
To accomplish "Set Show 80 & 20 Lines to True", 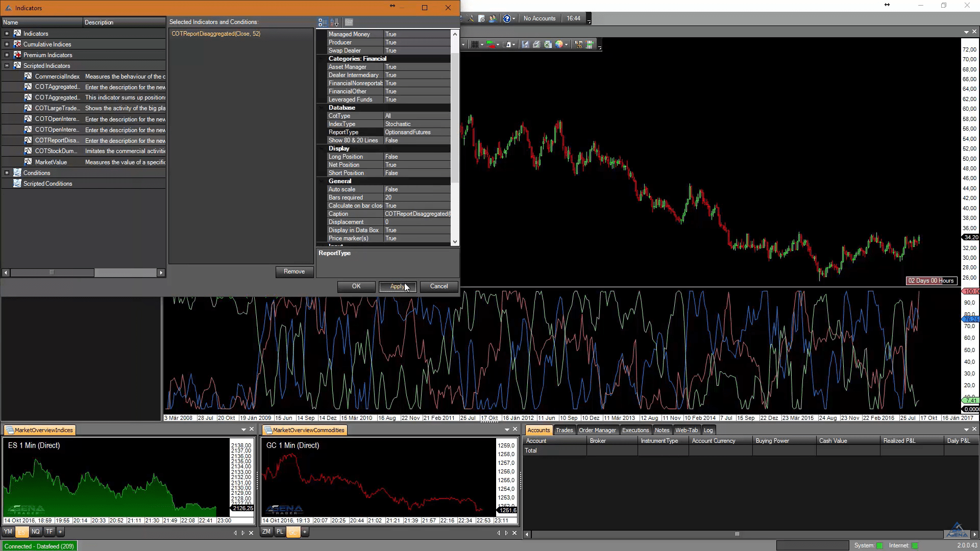I will click(x=416, y=140).
